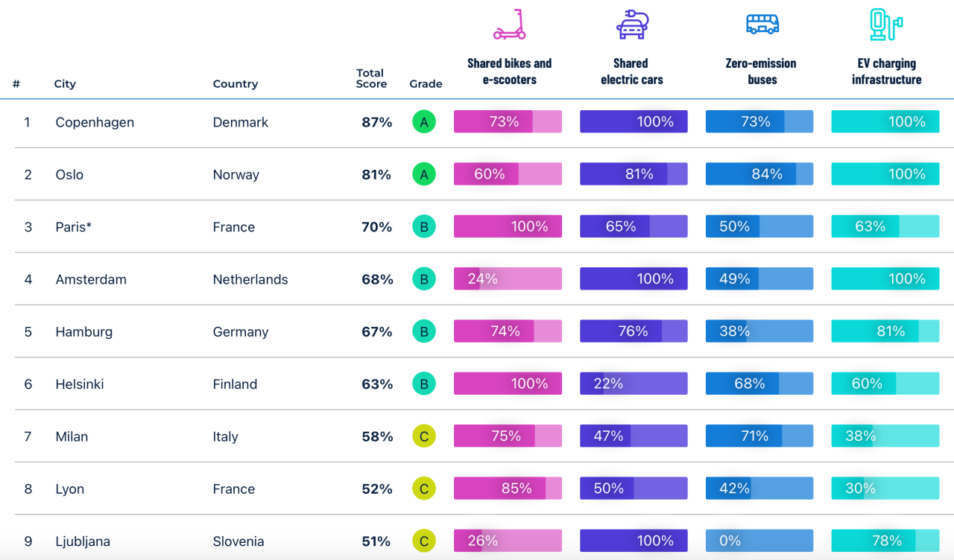Screen dimensions: 954x560
Task: Click the zero-emission bus icon
Action: (762, 25)
